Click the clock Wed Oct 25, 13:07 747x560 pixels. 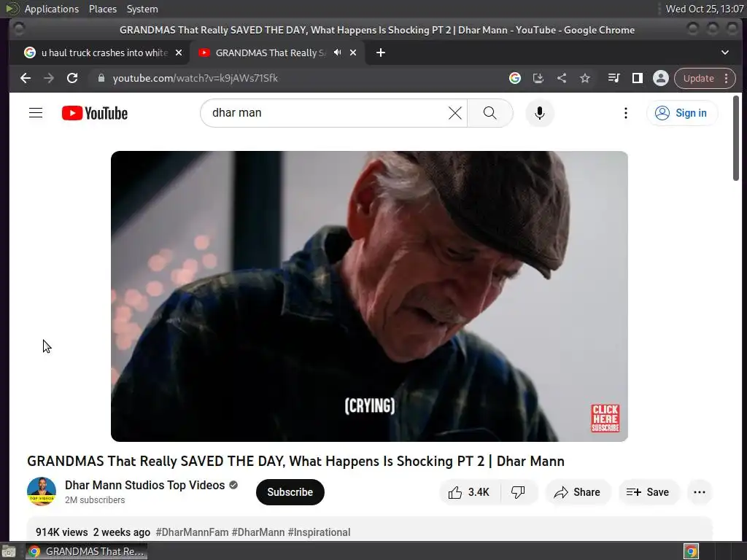(x=705, y=9)
